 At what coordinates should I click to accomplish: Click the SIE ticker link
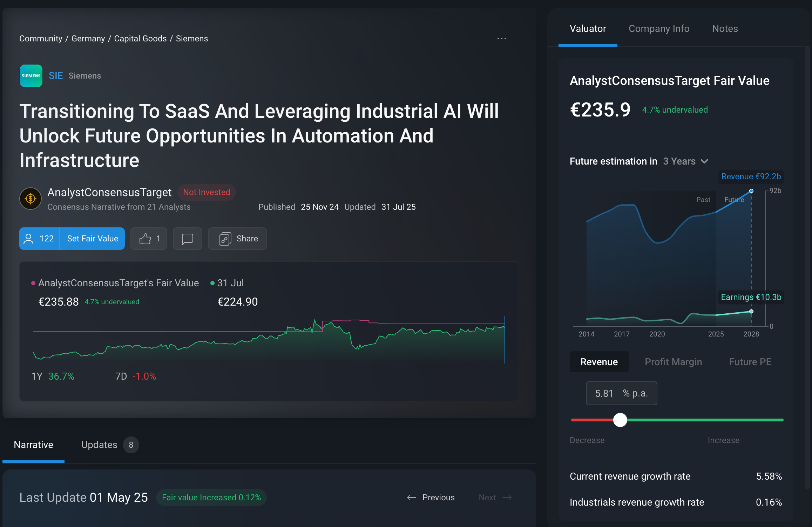(x=56, y=76)
